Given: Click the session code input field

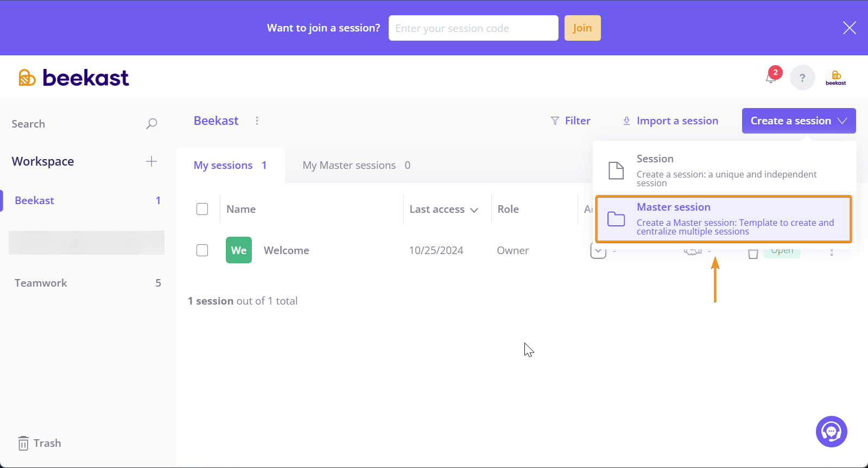Looking at the screenshot, I should pos(473,28).
